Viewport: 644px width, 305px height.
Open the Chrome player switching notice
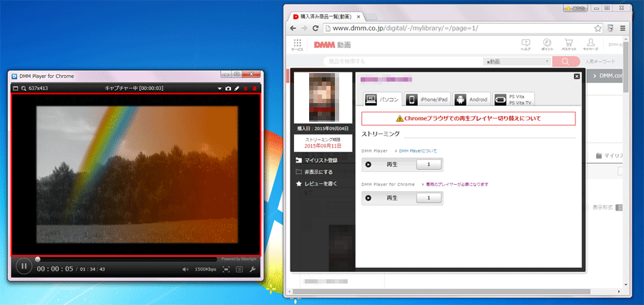[x=468, y=118]
